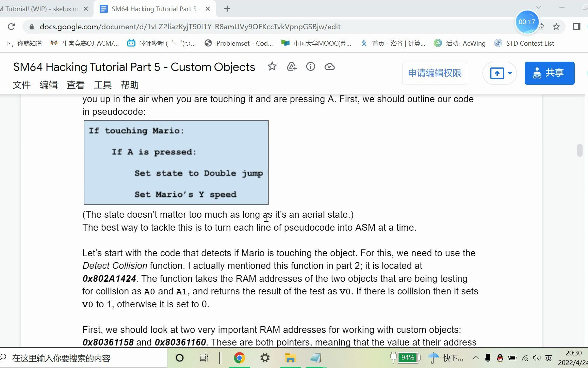Screen dimensions: 588x368
Task: Open the 牛客竞赛OJ_ACM bookmark
Action: pyautogui.click(x=85, y=43)
